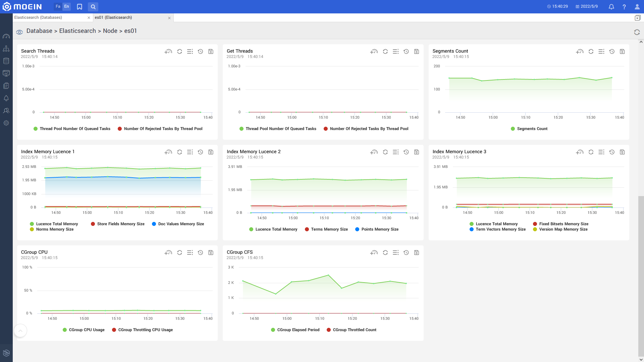This screenshot has width=644, height=362.
Task: Open the CGroup CFS options list menu
Action: [x=395, y=253]
